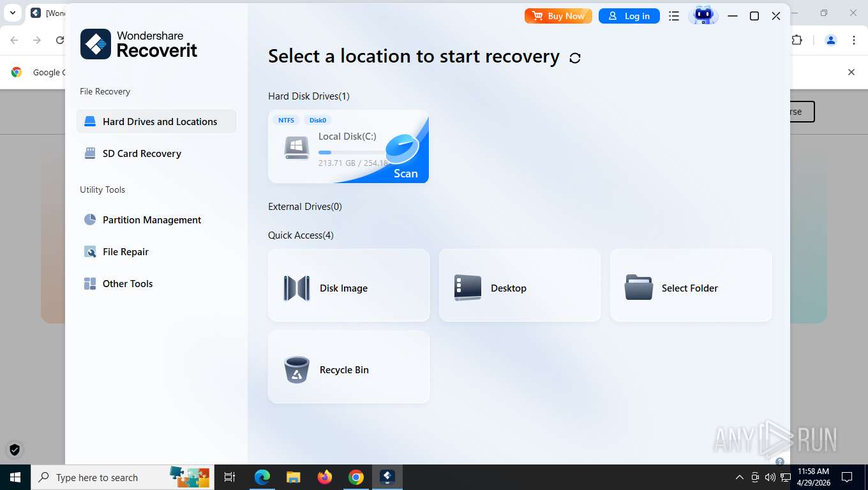Show hidden system tray icons

(x=740, y=477)
